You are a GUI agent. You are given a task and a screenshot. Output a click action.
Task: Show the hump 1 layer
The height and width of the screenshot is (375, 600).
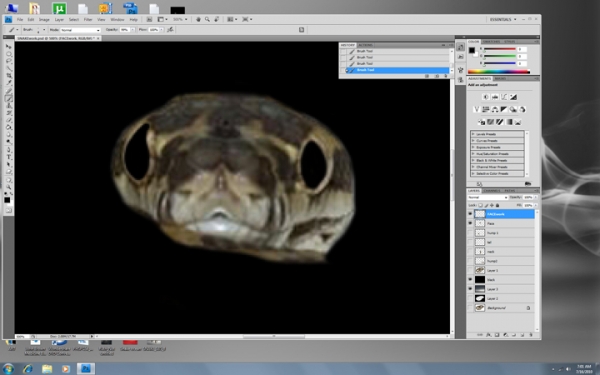coord(470,233)
